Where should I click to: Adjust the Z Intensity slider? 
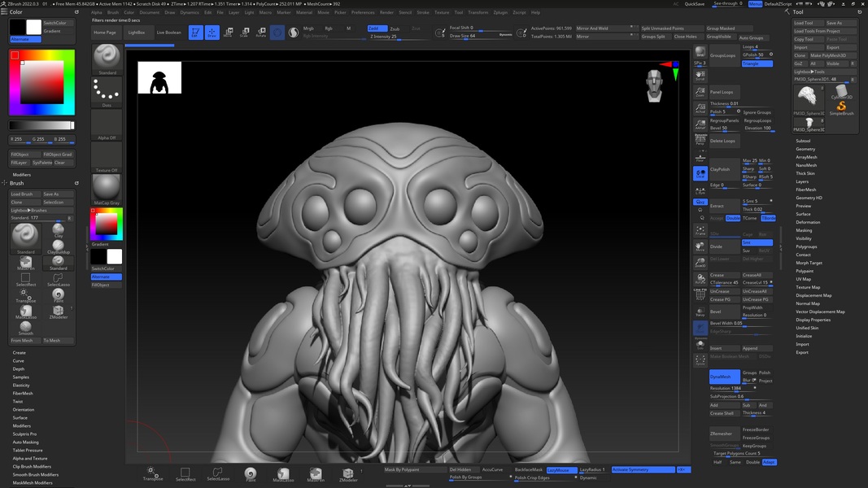388,37
